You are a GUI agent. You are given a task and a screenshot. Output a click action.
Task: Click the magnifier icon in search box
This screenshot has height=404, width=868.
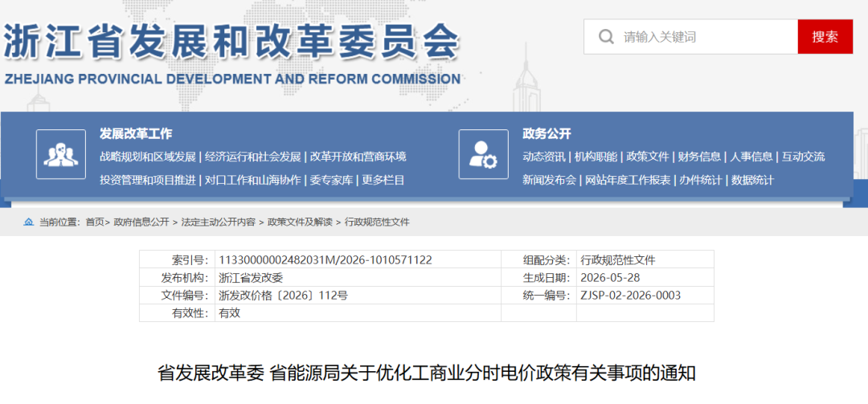(x=606, y=37)
